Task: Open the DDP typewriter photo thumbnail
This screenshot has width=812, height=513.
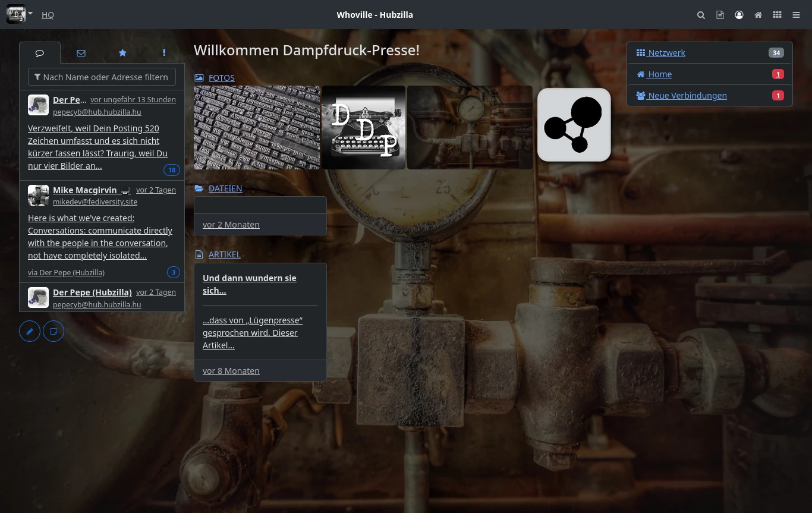Action: pyautogui.click(x=363, y=127)
